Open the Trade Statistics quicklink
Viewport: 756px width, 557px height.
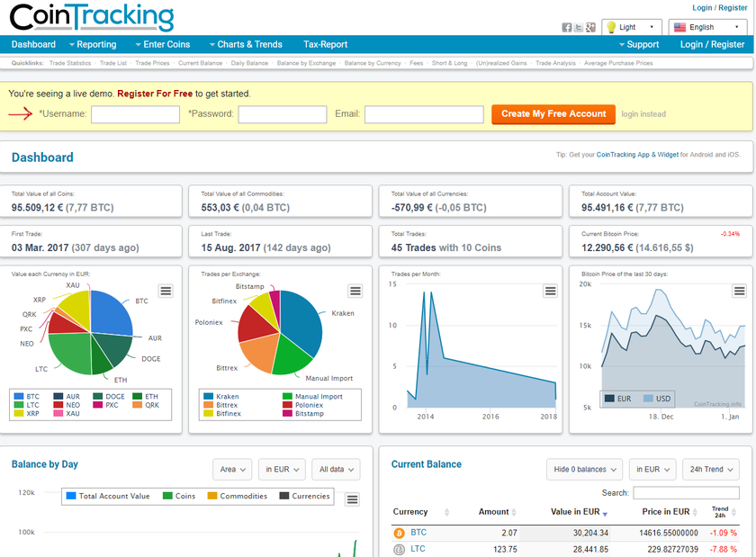tap(70, 63)
